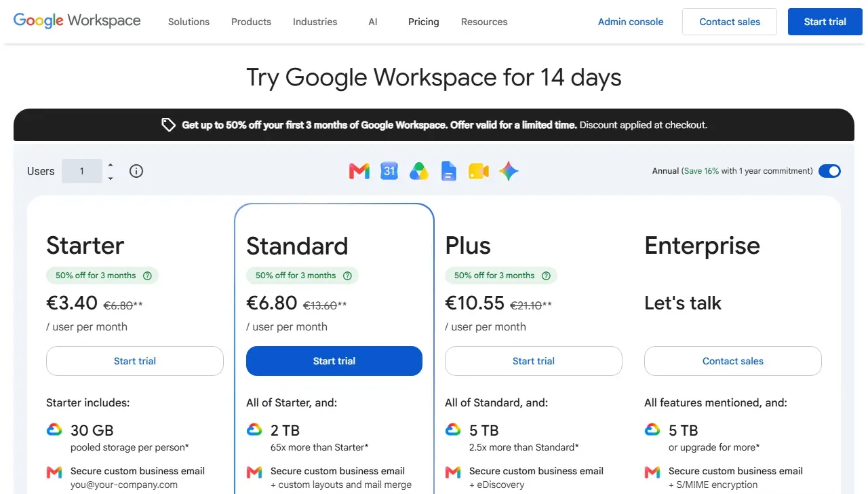Start a trial of the Starter plan
This screenshot has height=494, width=868.
pyautogui.click(x=135, y=361)
